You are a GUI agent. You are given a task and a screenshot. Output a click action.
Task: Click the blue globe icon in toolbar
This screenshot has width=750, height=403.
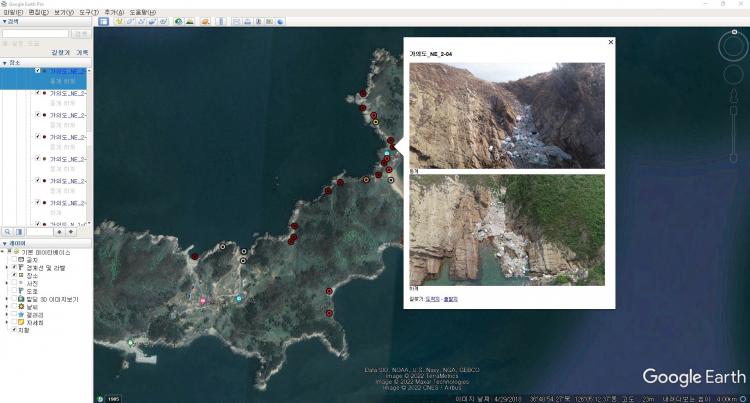pyautogui.click(x=280, y=22)
